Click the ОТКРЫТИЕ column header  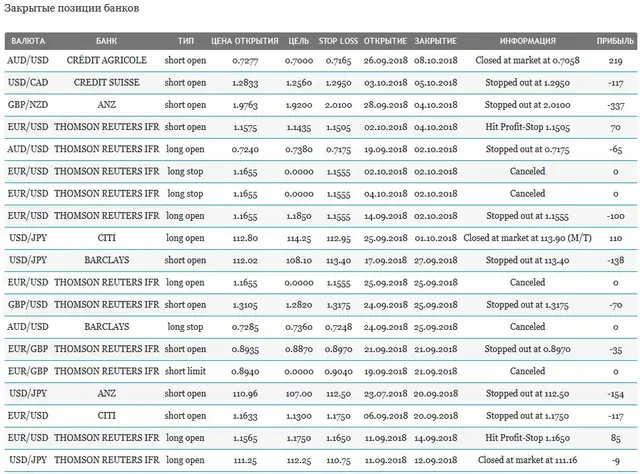coord(385,41)
